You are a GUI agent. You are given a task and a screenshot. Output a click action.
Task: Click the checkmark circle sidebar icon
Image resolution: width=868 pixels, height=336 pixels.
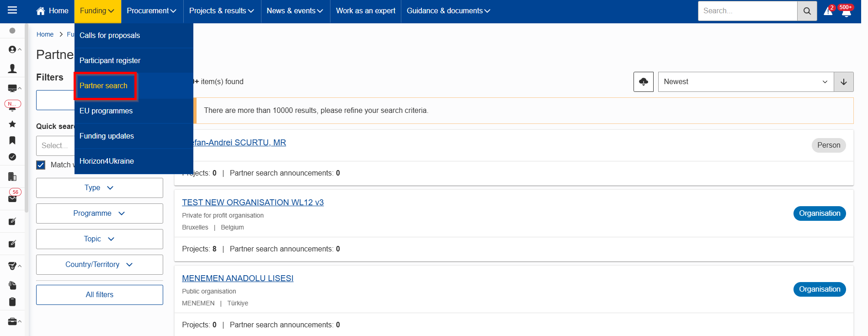click(12, 157)
